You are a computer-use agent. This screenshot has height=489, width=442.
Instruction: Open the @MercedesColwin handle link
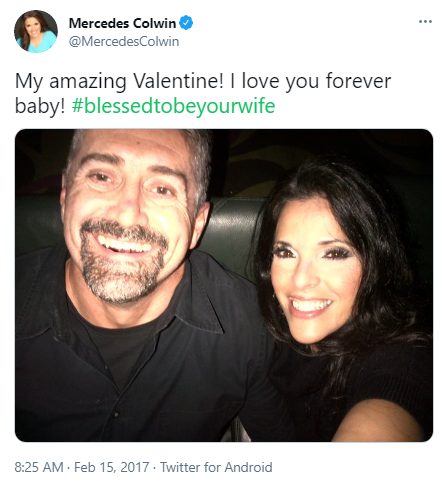pyautogui.click(x=124, y=42)
